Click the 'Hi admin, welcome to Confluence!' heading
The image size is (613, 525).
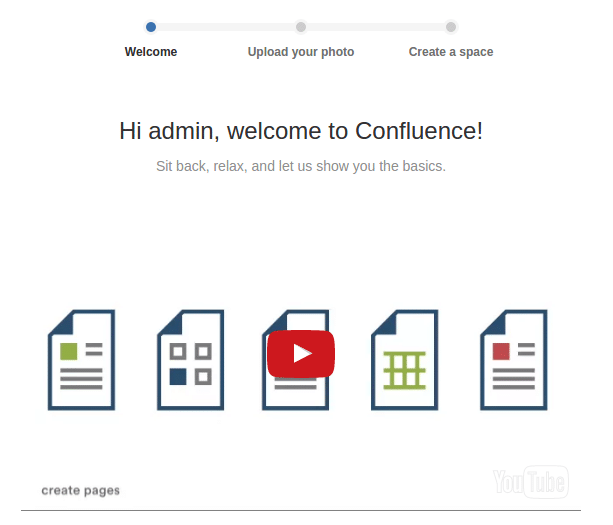pos(301,131)
